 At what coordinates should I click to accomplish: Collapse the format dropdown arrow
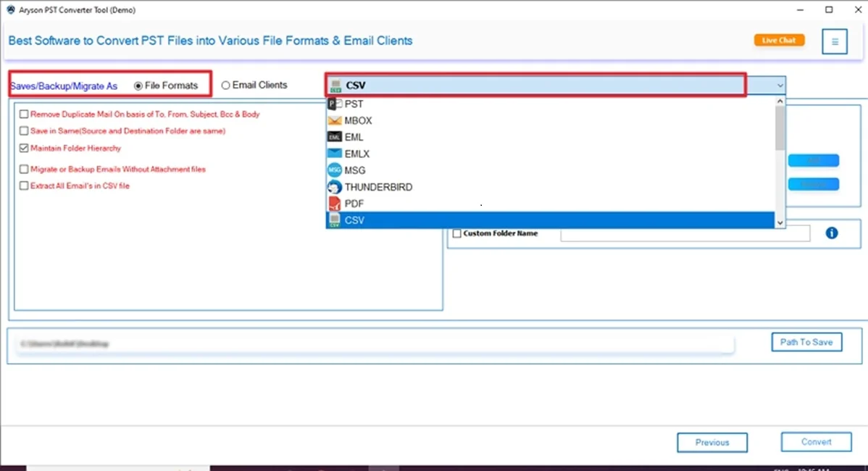point(780,86)
